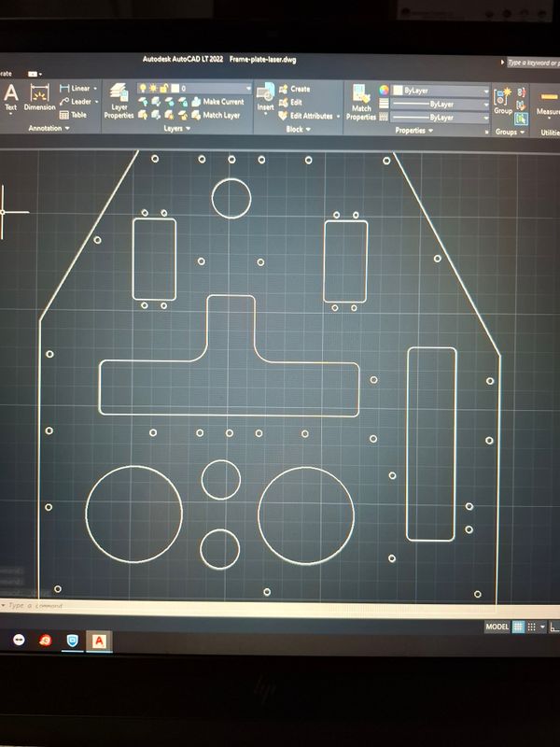Viewport: 560px width, 747px height.
Task: Open the ByLayer linetype dropdown
Action: click(x=441, y=118)
